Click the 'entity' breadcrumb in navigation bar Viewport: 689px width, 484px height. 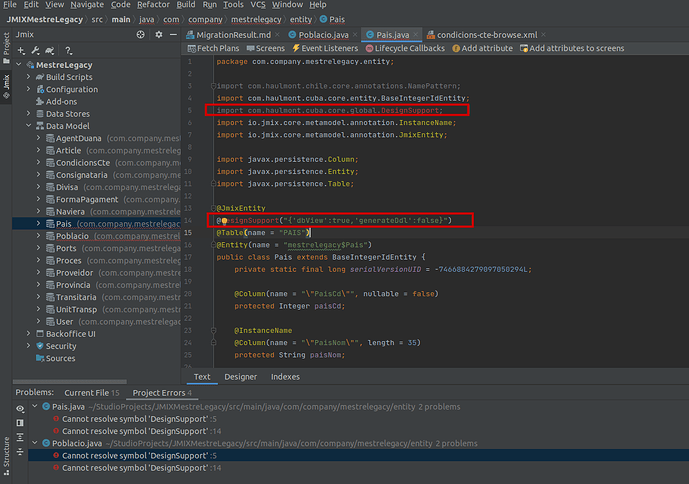[x=301, y=19]
